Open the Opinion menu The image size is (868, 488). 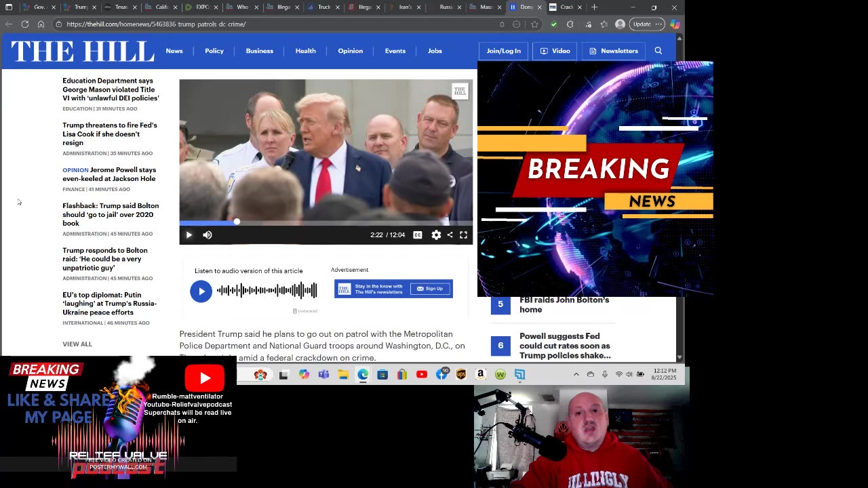click(x=351, y=51)
